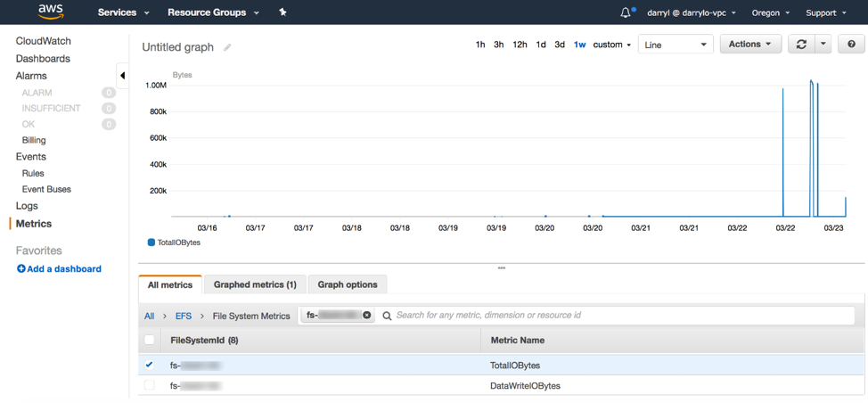Edit graph title using the pencil icon
Viewport: 868px width, 403px height.
pyautogui.click(x=227, y=47)
